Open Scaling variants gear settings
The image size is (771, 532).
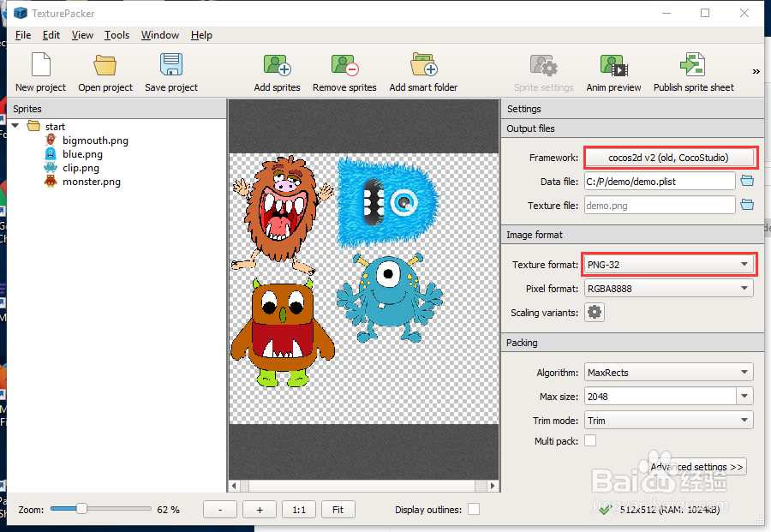pyautogui.click(x=595, y=312)
